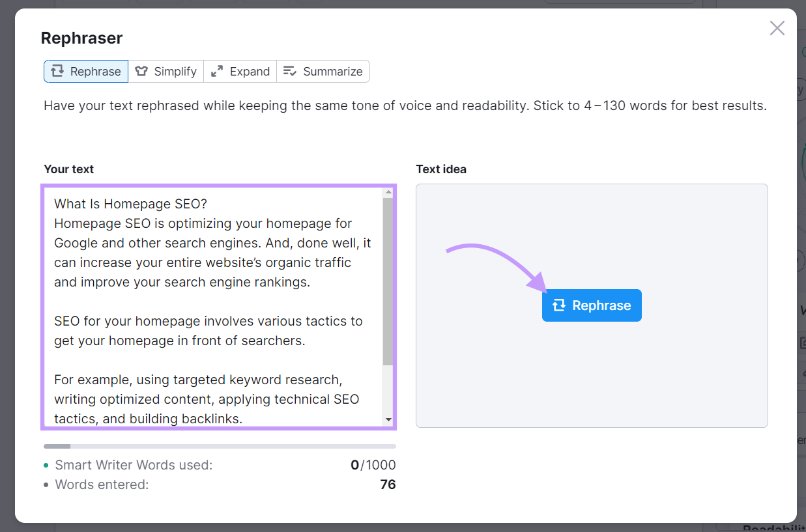Click the 'Your text' heading label

pyautogui.click(x=68, y=169)
